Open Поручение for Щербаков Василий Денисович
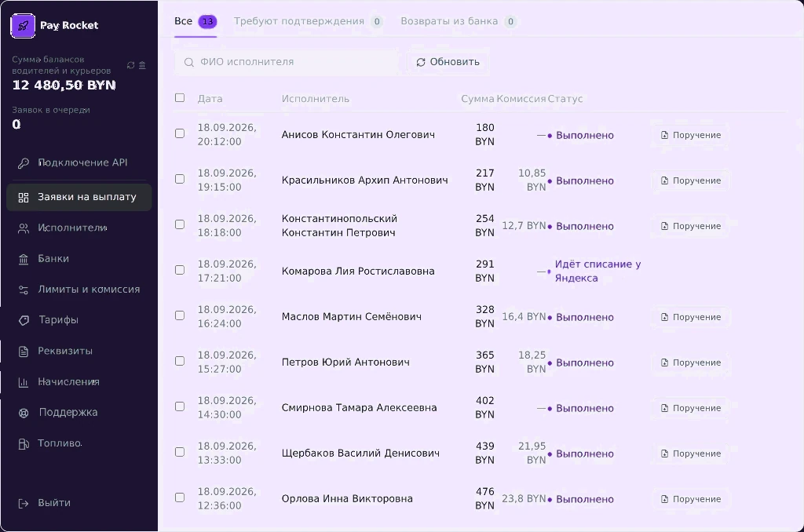Screen dimensions: 804x532 click(691, 454)
